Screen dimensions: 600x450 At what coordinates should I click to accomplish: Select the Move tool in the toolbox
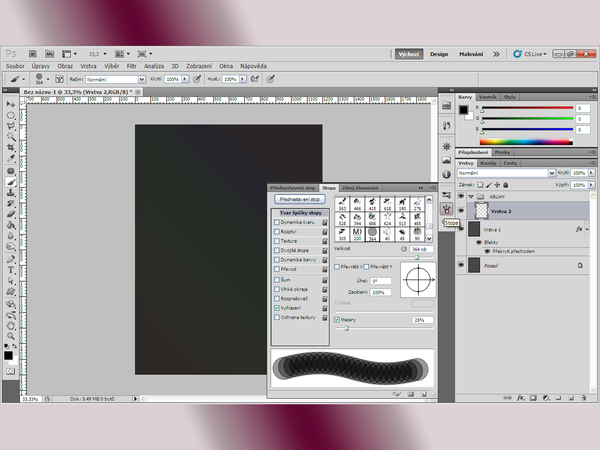[x=10, y=103]
